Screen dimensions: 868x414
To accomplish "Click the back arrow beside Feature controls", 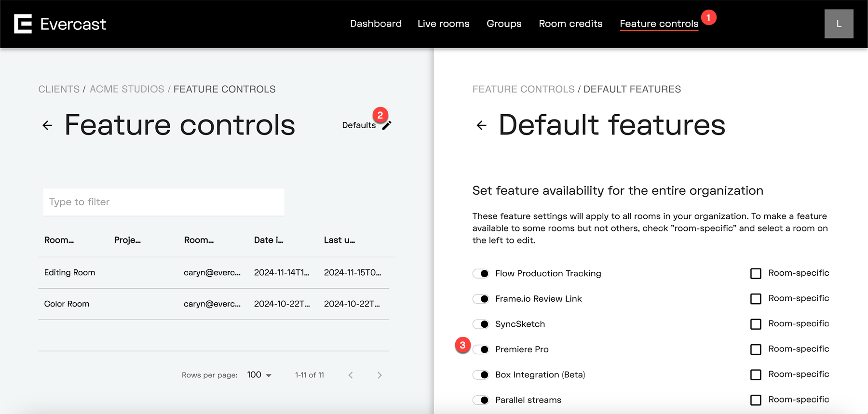I will pyautogui.click(x=47, y=125).
